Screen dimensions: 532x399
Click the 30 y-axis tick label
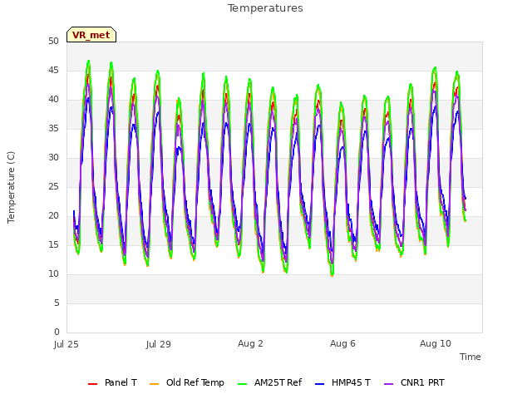pos(53,158)
